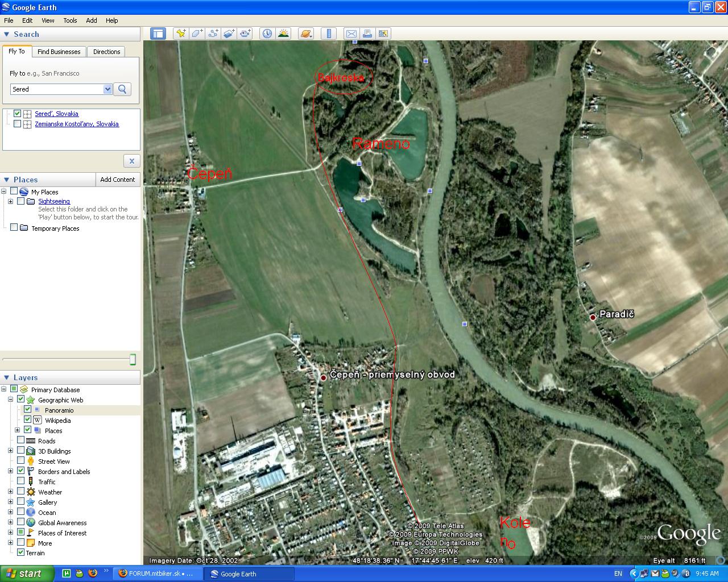
Task: Collapse the Geographic Web layer group
Action: pos(11,400)
